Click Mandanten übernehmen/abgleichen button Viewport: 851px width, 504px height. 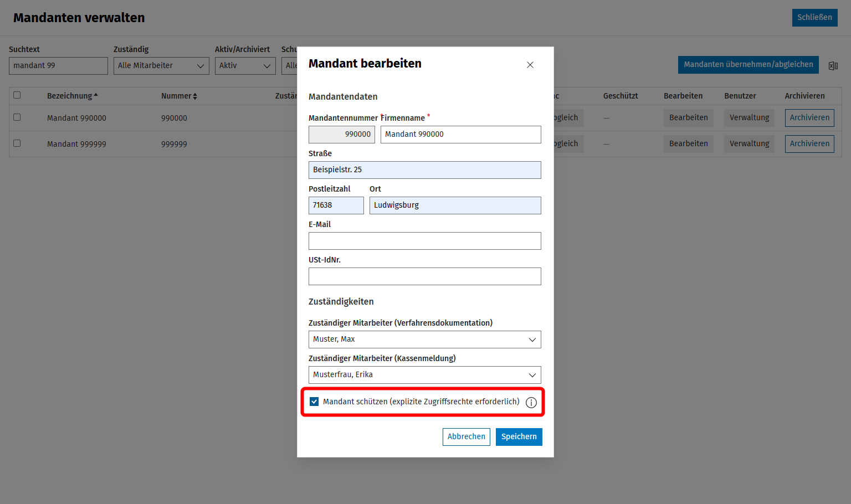[749, 65]
